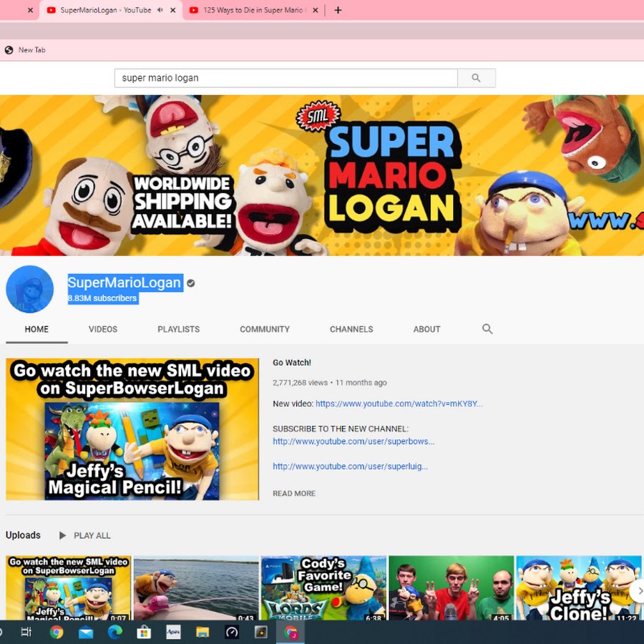Click the SML channel banner image
644x644 pixels.
pyautogui.click(x=322, y=175)
